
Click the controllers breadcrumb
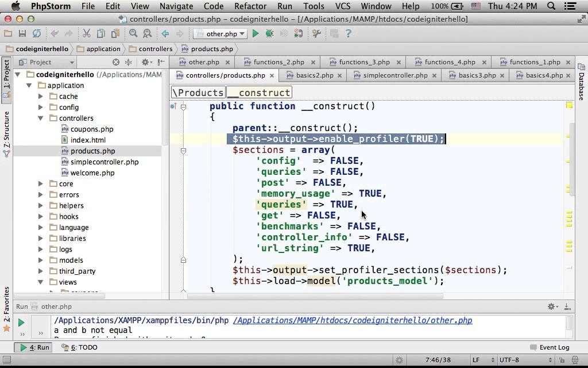click(151, 49)
